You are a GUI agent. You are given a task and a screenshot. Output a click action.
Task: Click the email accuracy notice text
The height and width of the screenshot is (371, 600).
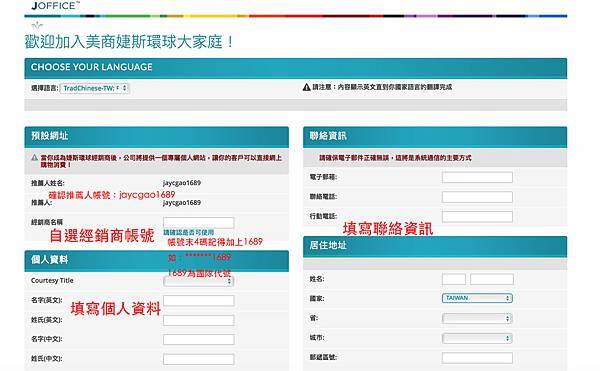coord(395,158)
